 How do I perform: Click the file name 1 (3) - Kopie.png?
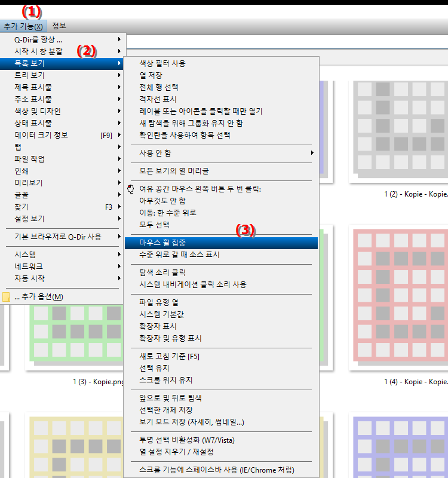click(x=98, y=382)
